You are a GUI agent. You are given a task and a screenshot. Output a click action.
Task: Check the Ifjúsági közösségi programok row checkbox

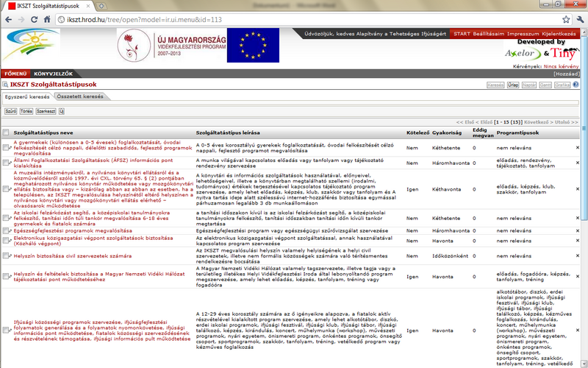pos(5,330)
